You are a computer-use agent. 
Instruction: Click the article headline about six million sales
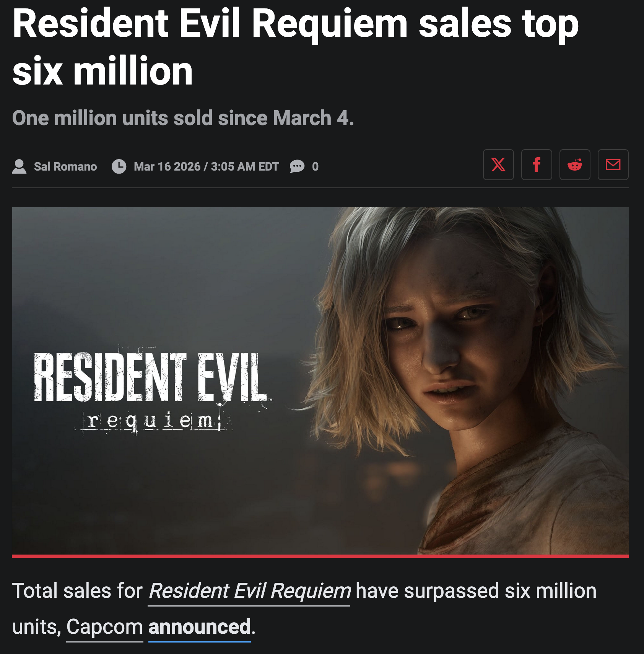click(295, 47)
